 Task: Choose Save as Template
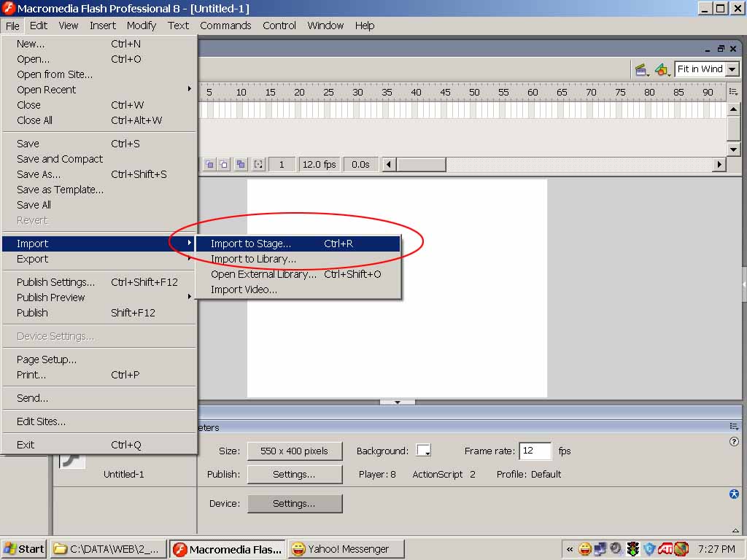point(98,190)
